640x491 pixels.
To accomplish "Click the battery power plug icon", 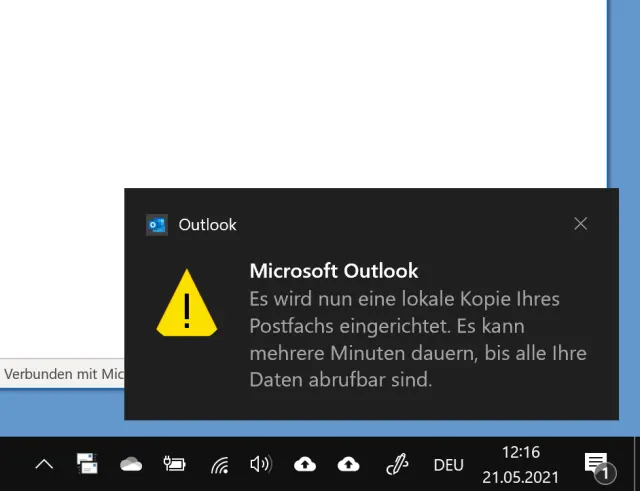I will coord(174,464).
